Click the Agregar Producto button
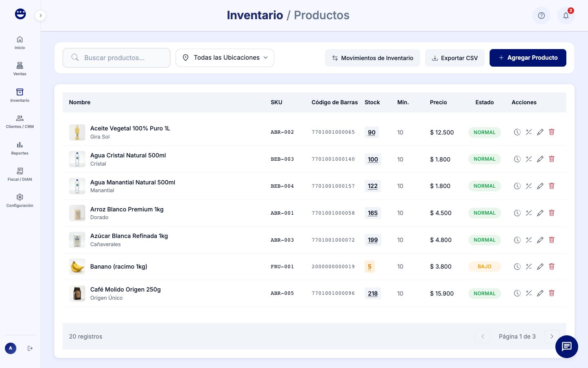 pos(528,58)
